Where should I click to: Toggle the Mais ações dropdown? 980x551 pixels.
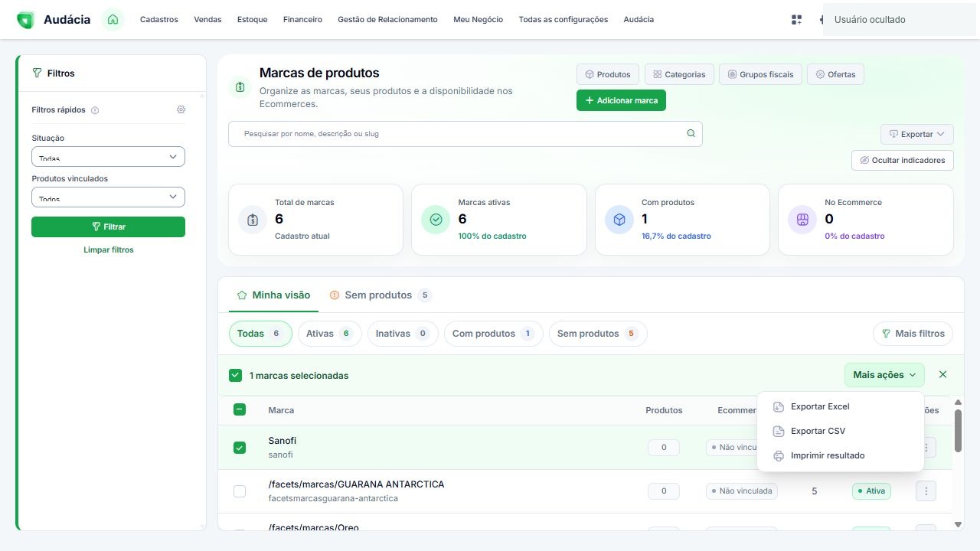[884, 375]
